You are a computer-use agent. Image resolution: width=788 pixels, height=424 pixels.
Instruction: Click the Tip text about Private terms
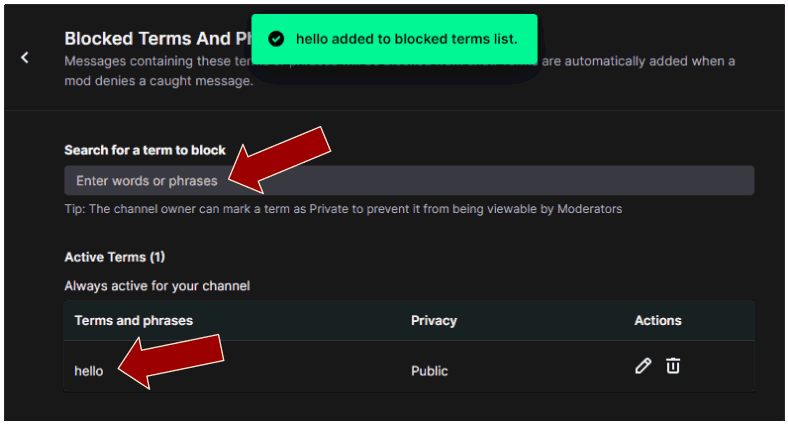click(343, 209)
